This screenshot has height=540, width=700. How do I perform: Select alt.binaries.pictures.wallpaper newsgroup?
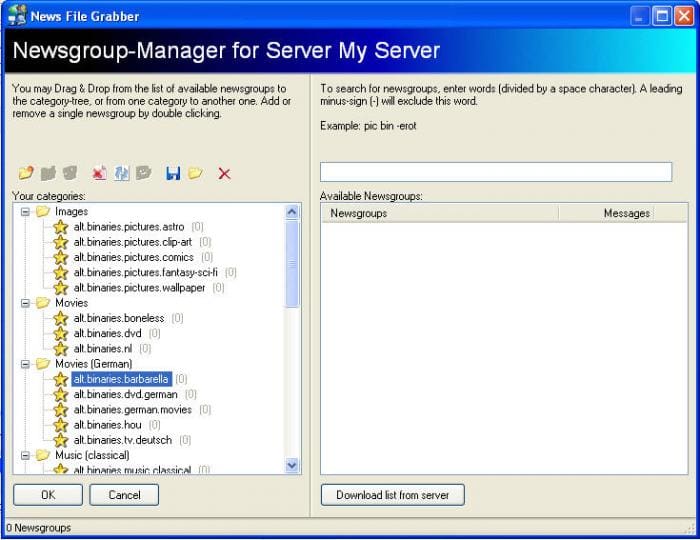pyautogui.click(x=139, y=288)
